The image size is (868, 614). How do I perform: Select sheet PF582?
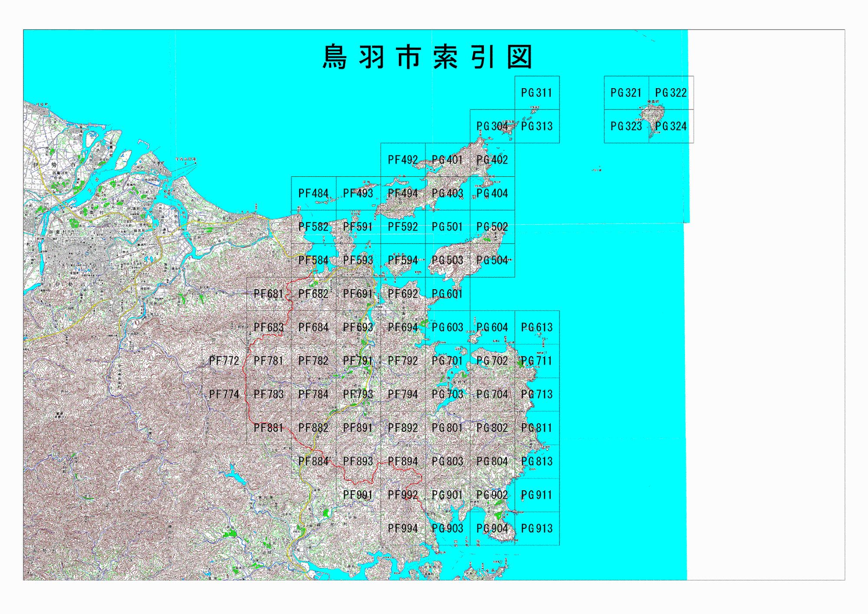(x=313, y=227)
